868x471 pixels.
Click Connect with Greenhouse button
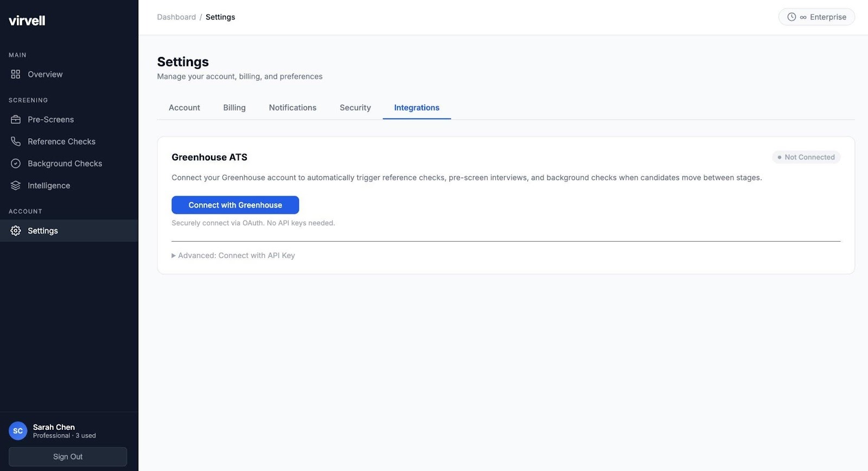pos(235,205)
